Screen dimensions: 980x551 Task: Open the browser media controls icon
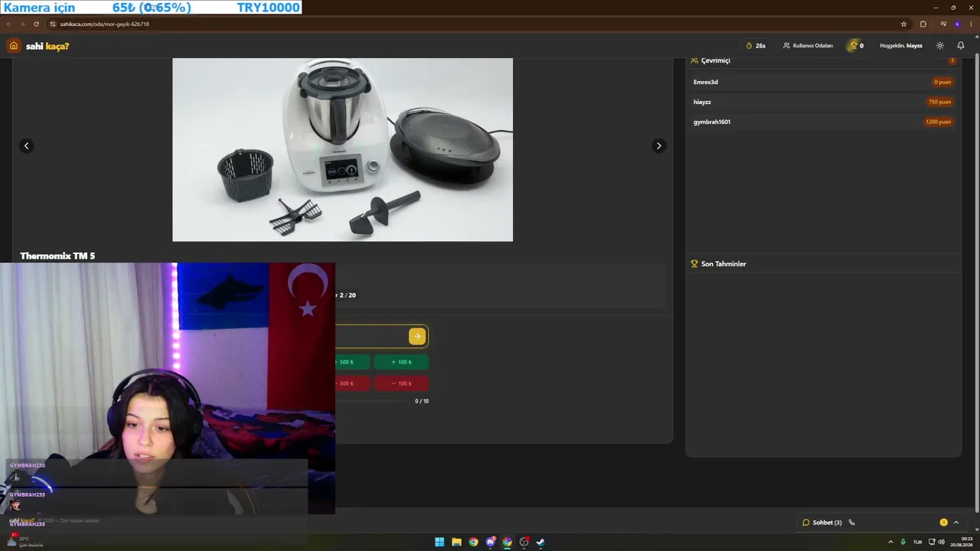tap(943, 24)
